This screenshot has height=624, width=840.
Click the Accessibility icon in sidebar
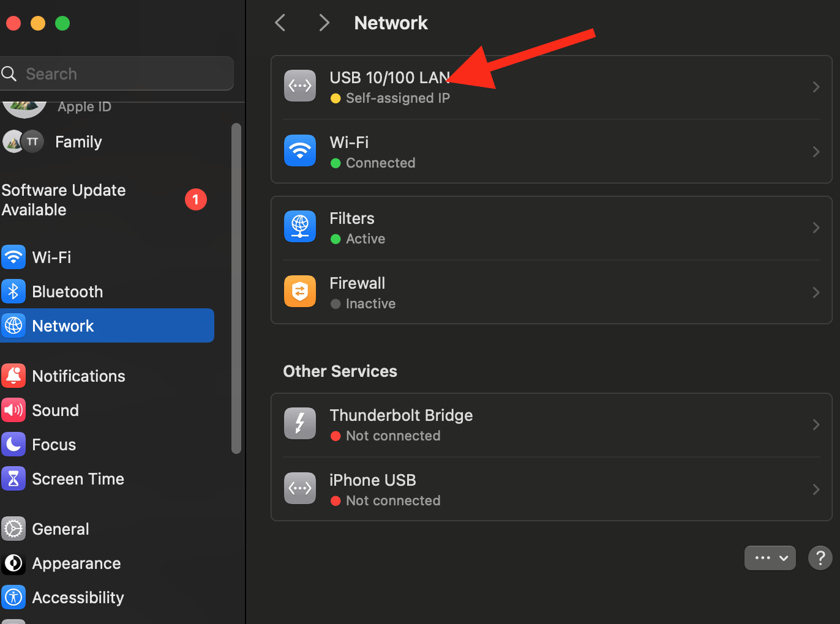click(13, 597)
